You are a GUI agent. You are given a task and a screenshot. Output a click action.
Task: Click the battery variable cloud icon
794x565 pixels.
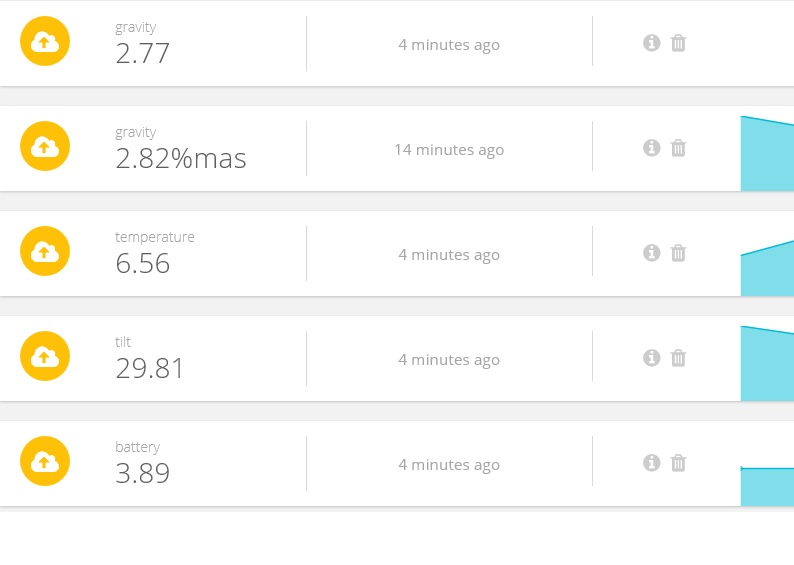[x=45, y=462]
